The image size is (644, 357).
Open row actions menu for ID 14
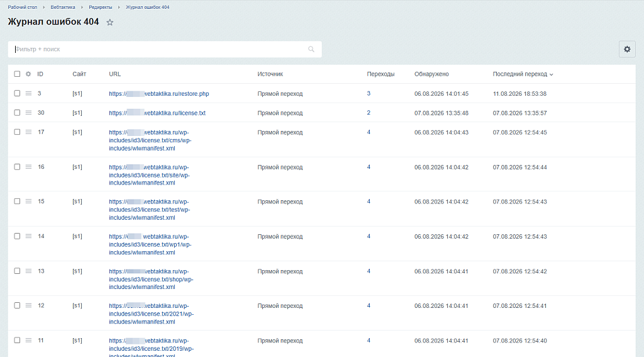[x=28, y=236]
